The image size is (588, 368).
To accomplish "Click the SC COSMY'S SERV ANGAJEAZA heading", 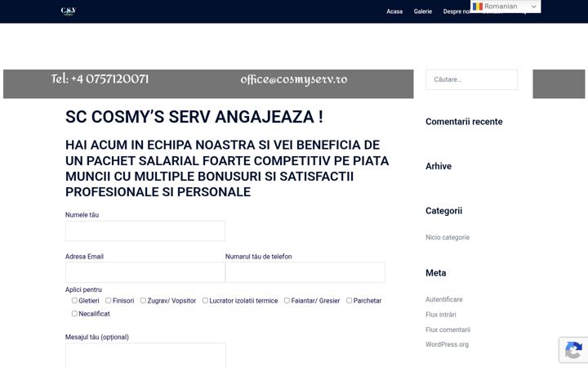I will [194, 117].
